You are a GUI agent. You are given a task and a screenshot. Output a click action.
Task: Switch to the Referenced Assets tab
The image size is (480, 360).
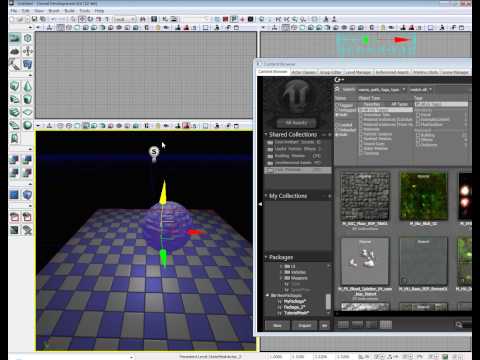(x=392, y=72)
